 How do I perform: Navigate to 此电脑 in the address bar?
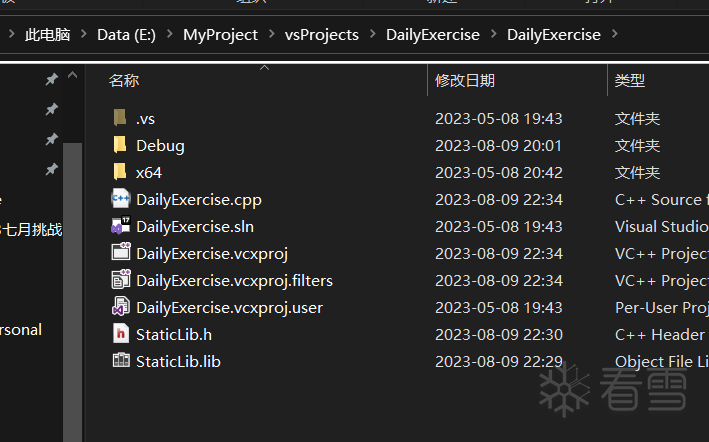[x=47, y=34]
